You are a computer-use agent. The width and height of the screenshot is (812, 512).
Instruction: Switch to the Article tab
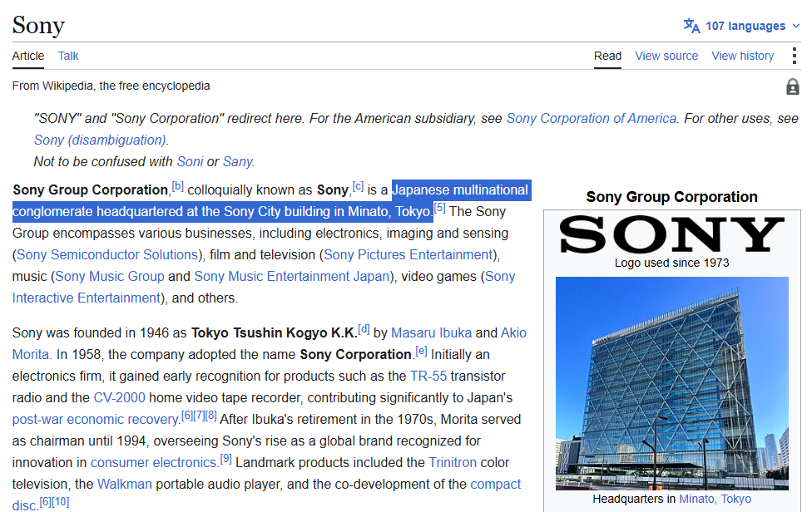(28, 56)
